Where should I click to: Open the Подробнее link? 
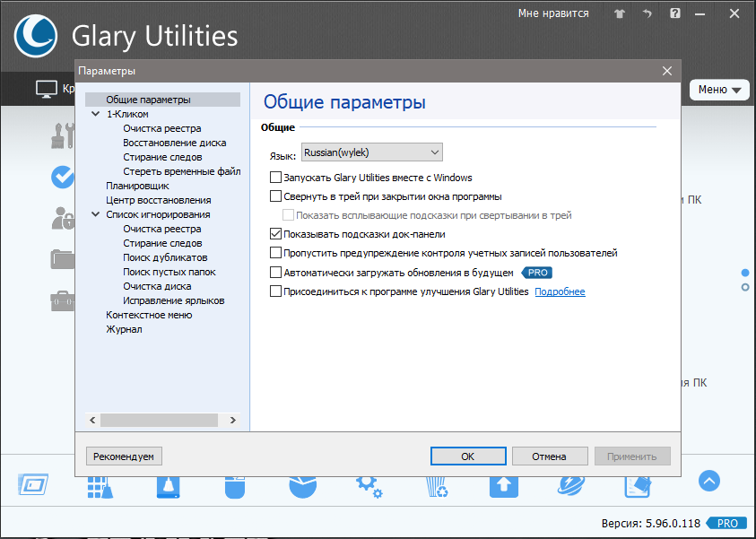[560, 291]
